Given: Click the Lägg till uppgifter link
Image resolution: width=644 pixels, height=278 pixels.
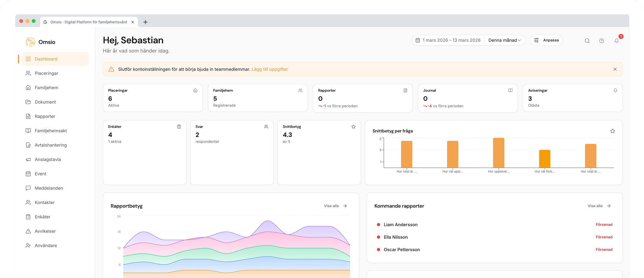Looking at the screenshot, I should pyautogui.click(x=270, y=69).
